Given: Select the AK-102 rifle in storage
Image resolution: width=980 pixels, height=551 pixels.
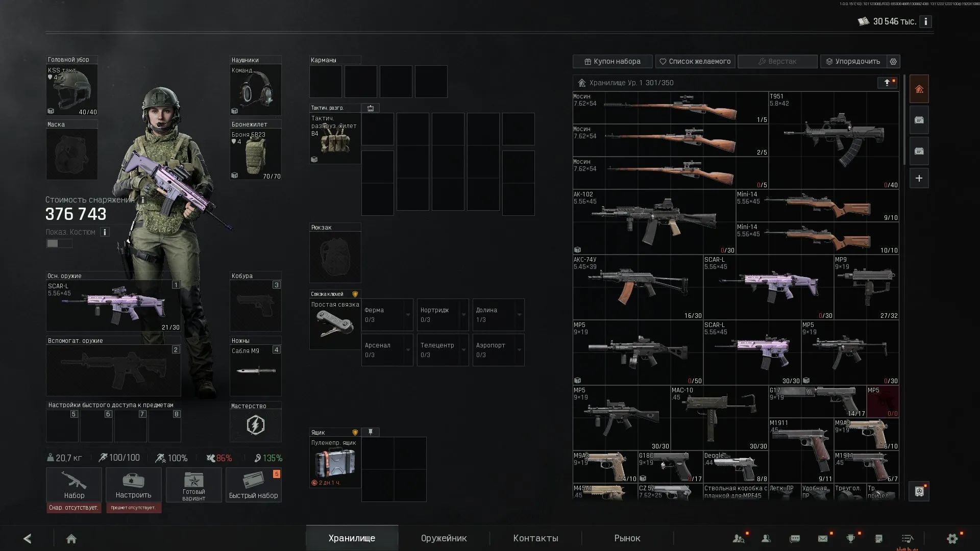Looking at the screenshot, I should tap(654, 222).
